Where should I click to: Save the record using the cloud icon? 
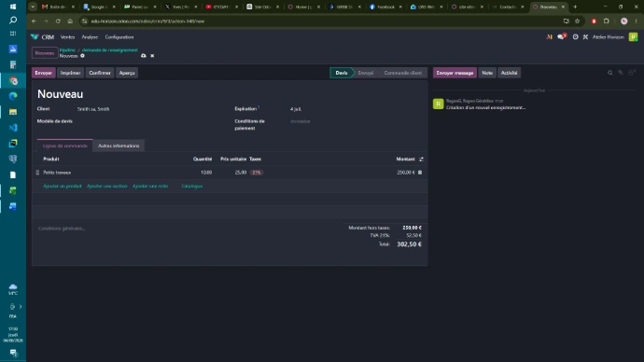point(144,55)
